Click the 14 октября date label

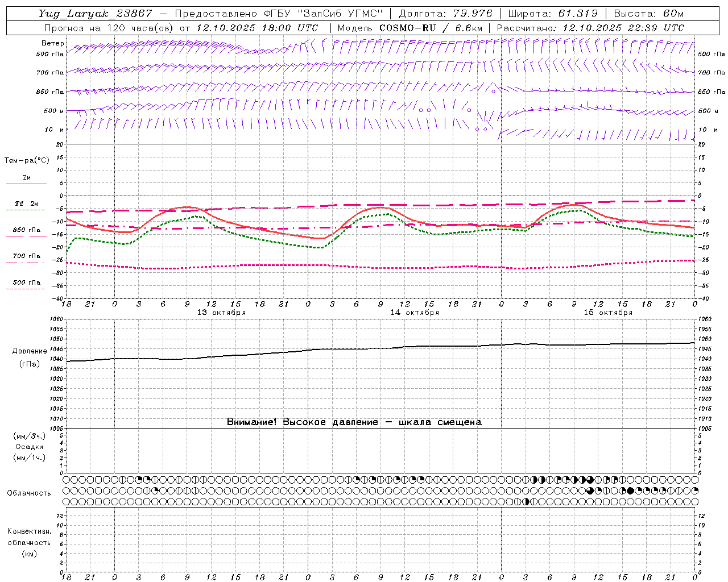coord(415,313)
